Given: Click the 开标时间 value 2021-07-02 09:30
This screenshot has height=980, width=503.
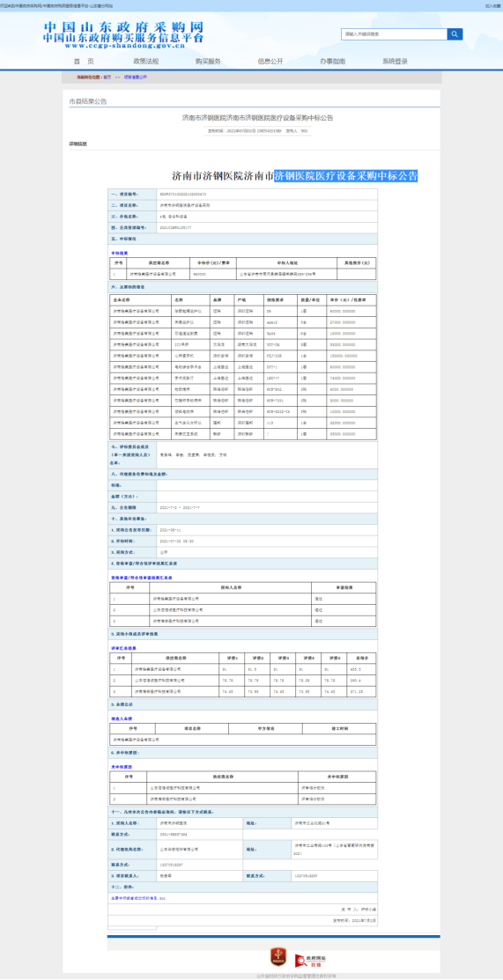Looking at the screenshot, I should coord(177,541).
